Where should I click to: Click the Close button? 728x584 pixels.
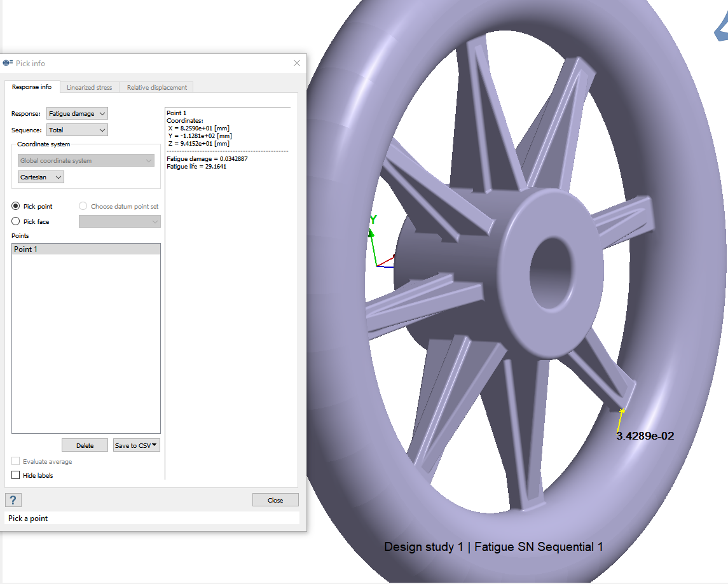pos(275,500)
